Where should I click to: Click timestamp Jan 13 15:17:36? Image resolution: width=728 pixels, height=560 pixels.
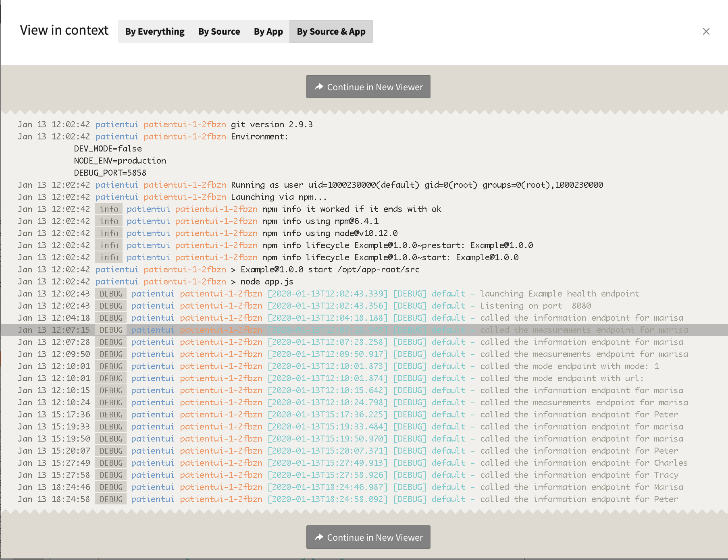(x=54, y=415)
